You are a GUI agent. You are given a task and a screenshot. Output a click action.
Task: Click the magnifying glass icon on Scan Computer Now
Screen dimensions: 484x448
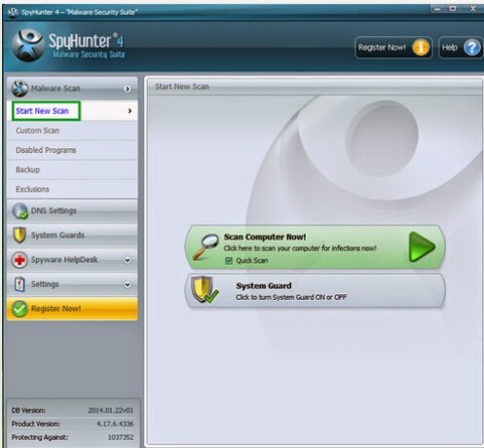(205, 246)
